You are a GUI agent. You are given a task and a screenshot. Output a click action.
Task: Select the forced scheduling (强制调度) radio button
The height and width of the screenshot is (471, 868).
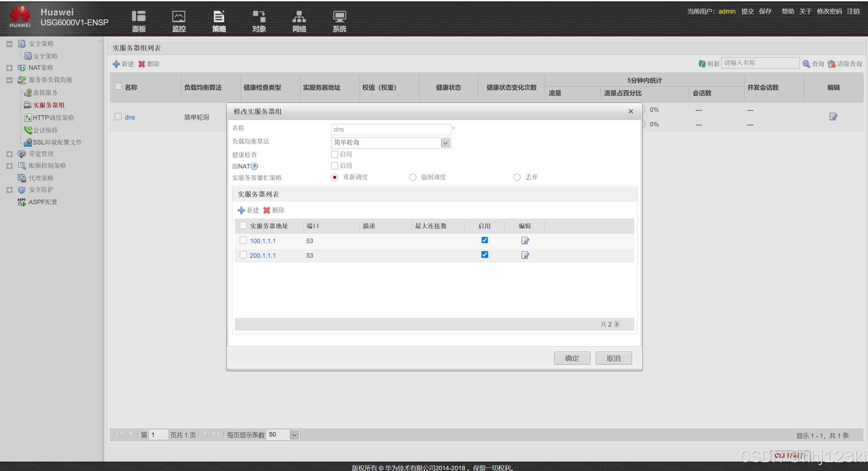(413, 177)
